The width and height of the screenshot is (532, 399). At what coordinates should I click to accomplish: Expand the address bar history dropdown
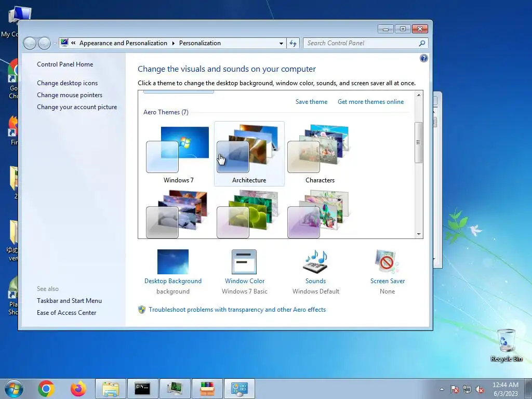pos(281,44)
